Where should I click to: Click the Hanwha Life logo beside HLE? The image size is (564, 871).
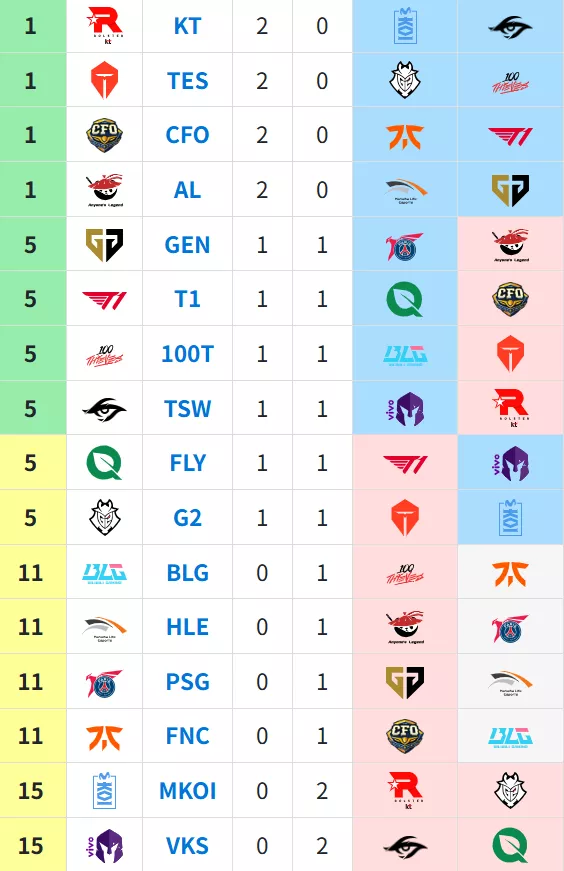pos(104,629)
